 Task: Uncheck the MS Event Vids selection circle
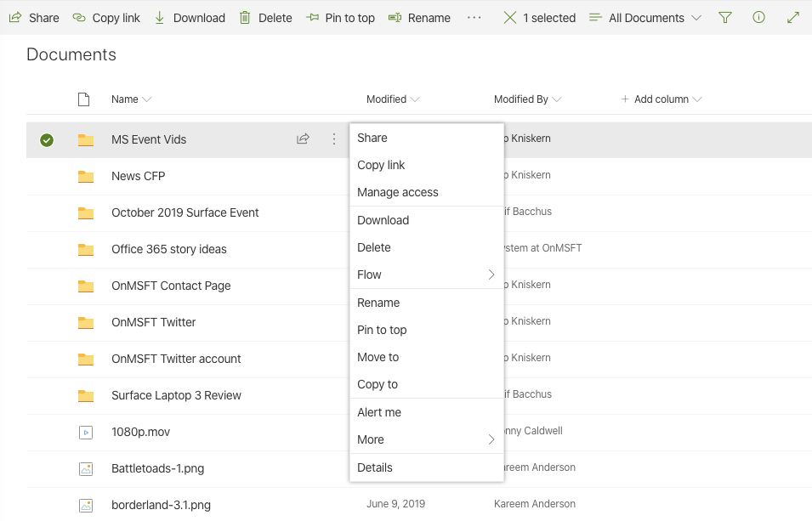(x=47, y=140)
